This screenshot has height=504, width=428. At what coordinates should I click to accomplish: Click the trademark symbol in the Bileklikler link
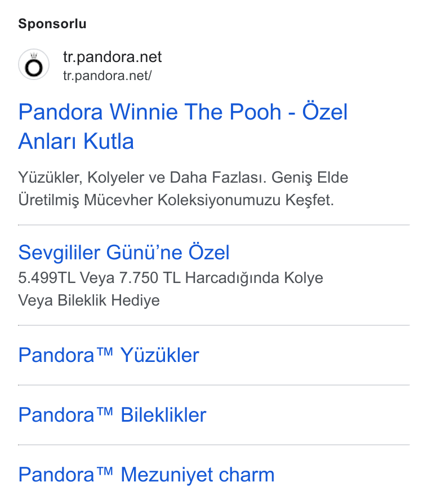105,411
